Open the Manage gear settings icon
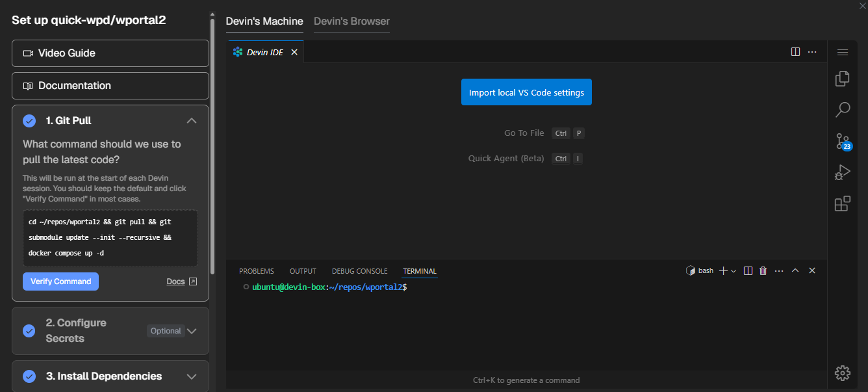The height and width of the screenshot is (392, 868). (x=842, y=372)
